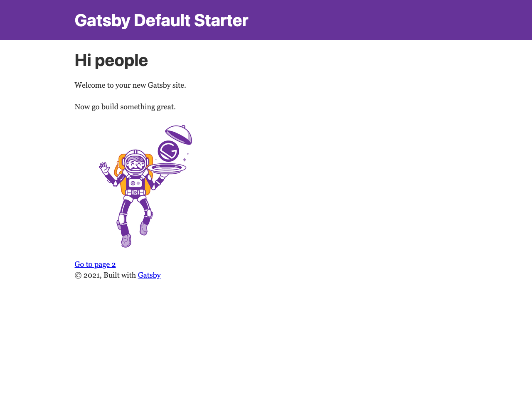The height and width of the screenshot is (399, 532).
Task: Click the purple header banner
Action: click(332, 20)
